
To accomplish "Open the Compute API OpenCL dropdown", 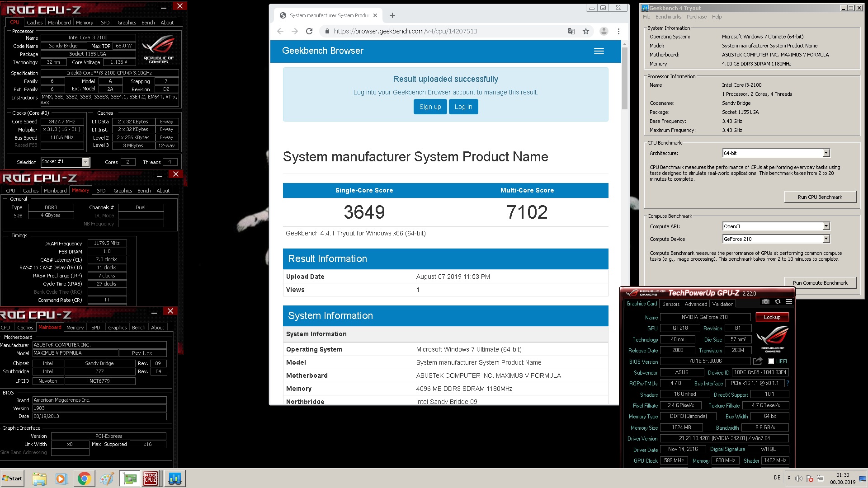I will (826, 226).
